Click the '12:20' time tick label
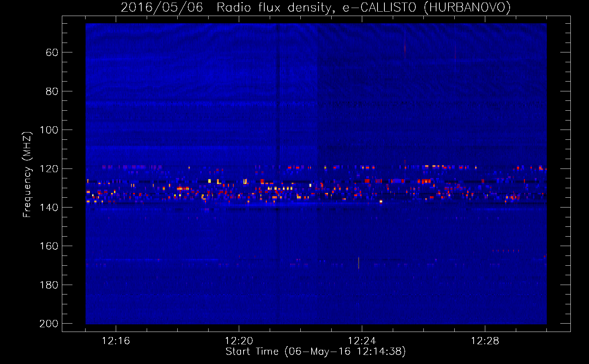Viewport: 589px width, 364px height. pos(239,341)
